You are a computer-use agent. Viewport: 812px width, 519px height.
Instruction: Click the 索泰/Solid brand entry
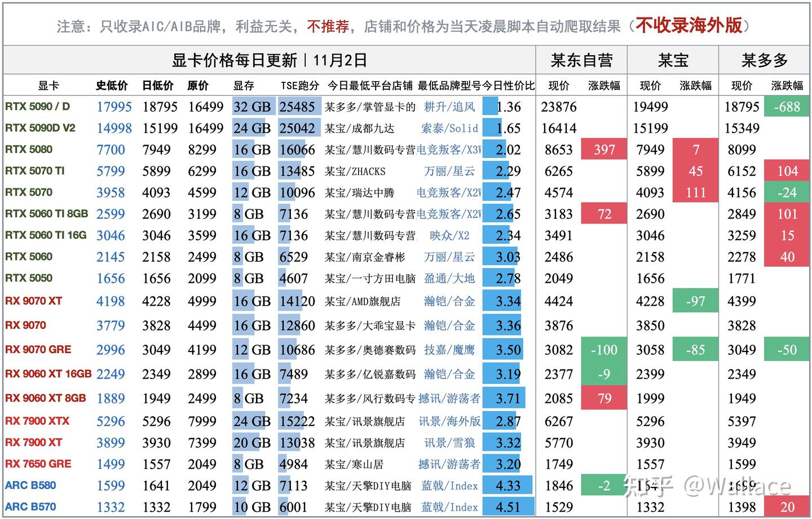pyautogui.click(x=449, y=128)
